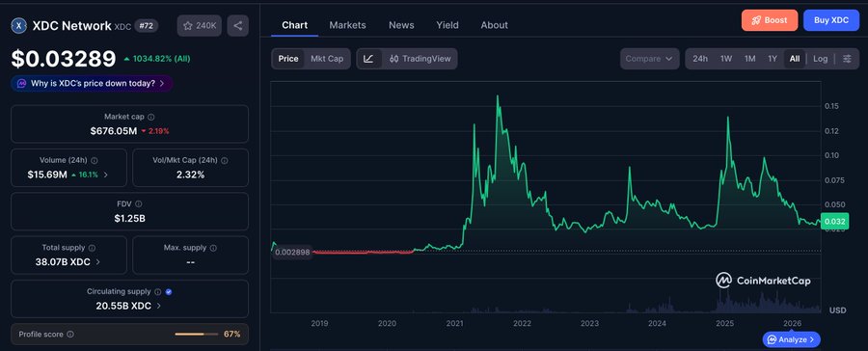The image size is (868, 351).
Task: Click the 0.032 current price tag
Action: [x=835, y=222]
